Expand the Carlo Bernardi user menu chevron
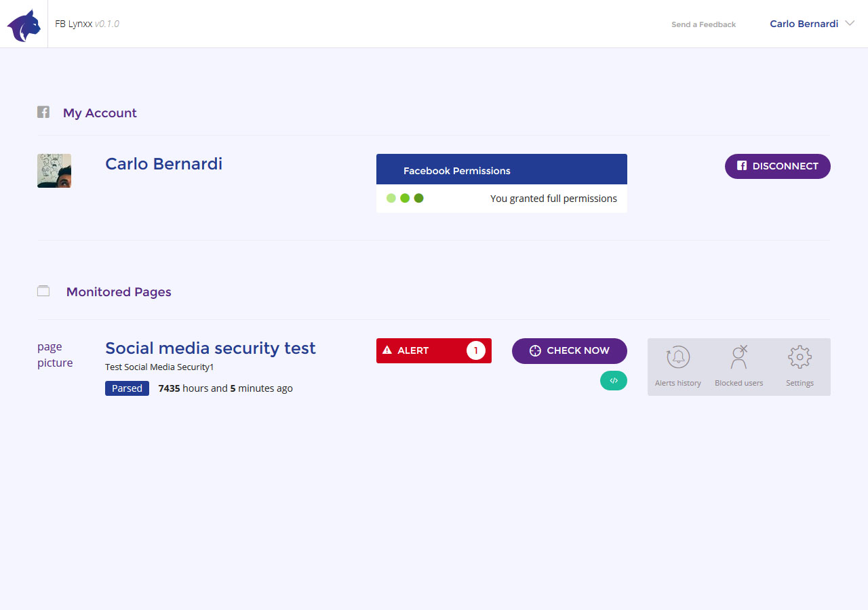Image resolution: width=868 pixels, height=610 pixels. [x=850, y=24]
